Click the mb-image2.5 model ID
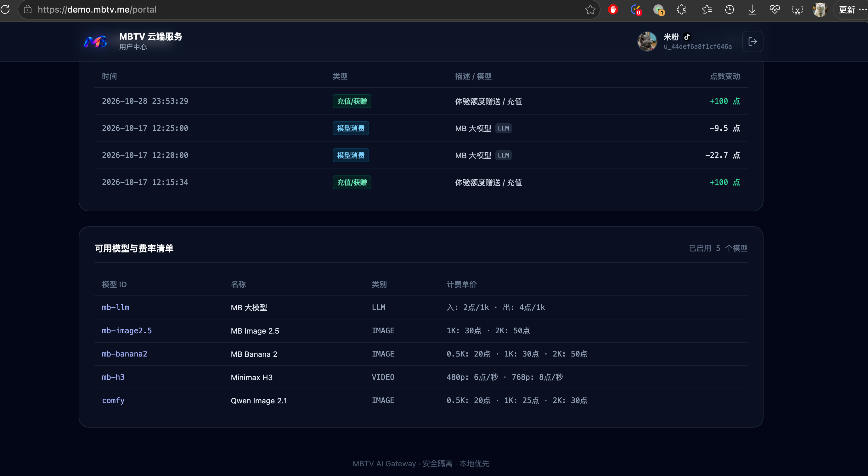The width and height of the screenshot is (868, 476). tap(127, 330)
